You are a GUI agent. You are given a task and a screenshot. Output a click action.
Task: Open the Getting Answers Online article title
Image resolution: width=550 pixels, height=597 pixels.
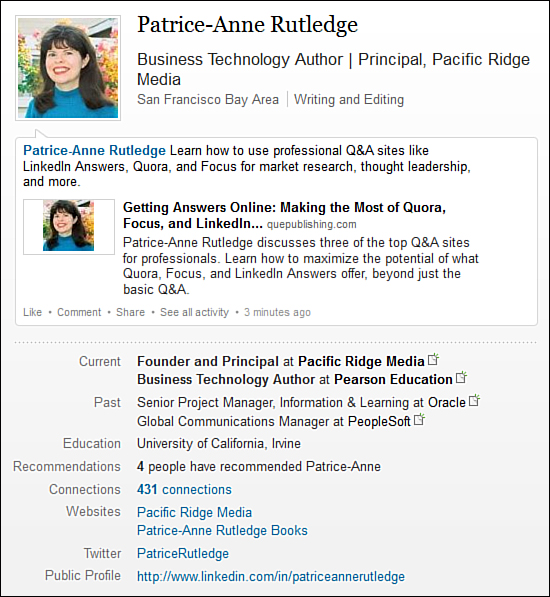(x=284, y=215)
